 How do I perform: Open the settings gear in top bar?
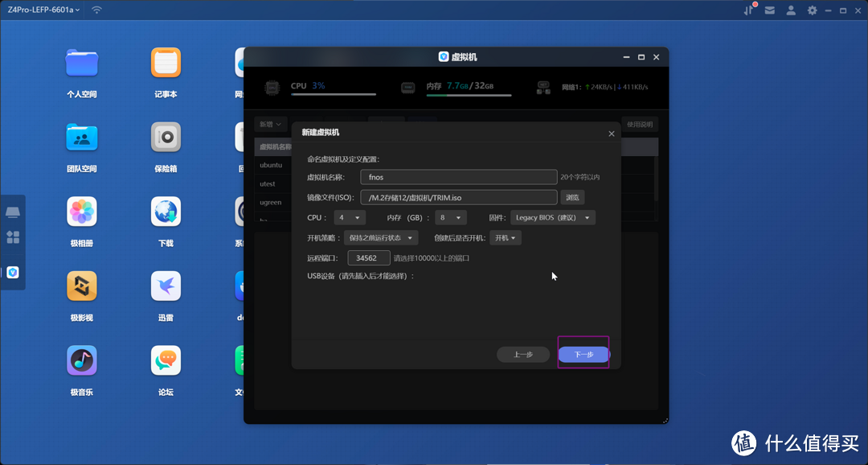click(x=813, y=10)
